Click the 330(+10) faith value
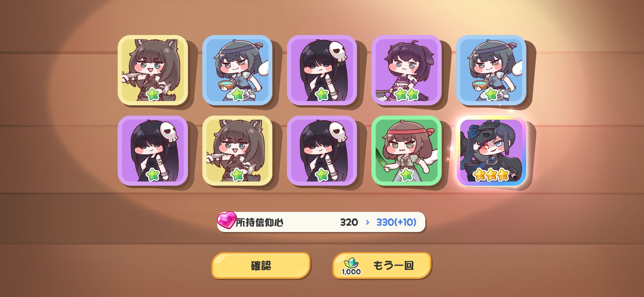The image size is (644, 297). (x=396, y=222)
